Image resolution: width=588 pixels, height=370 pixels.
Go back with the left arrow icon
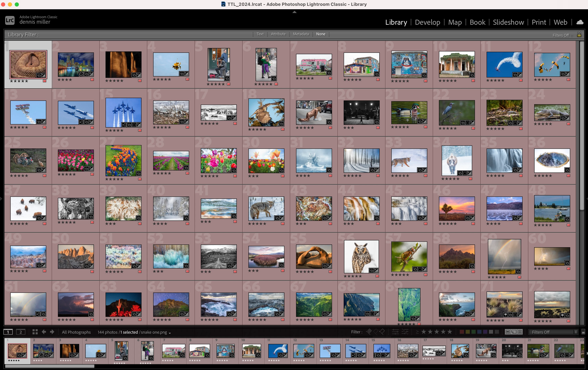44,332
